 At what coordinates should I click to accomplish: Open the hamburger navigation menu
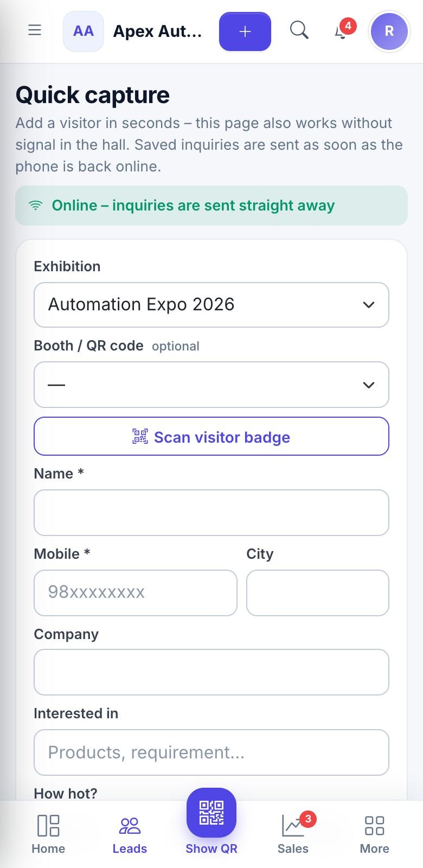coord(35,30)
